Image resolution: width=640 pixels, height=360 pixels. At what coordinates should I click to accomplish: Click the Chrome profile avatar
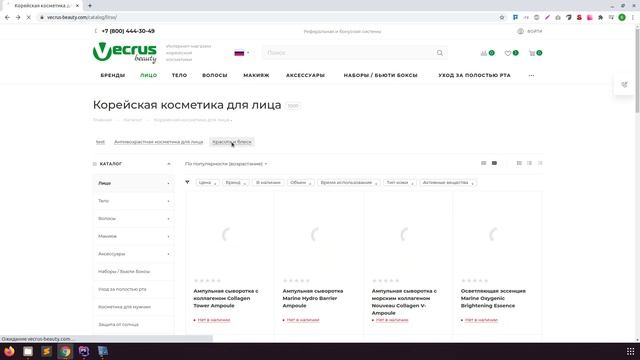(622, 18)
